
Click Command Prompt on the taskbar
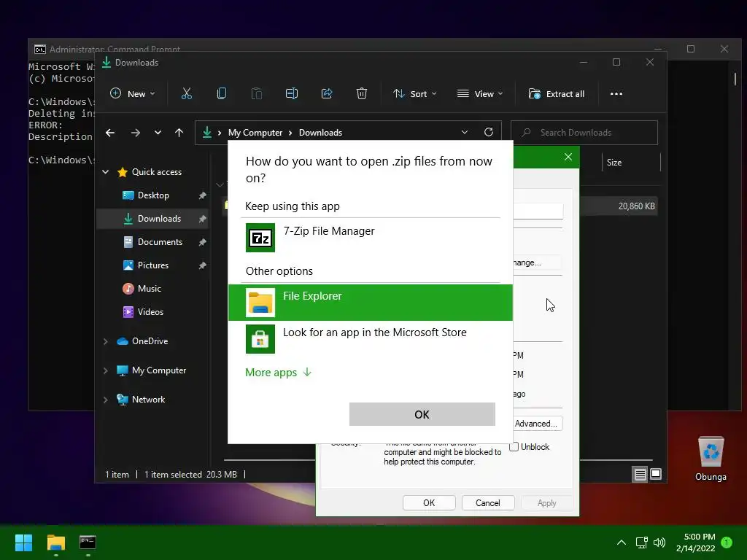tap(88, 542)
